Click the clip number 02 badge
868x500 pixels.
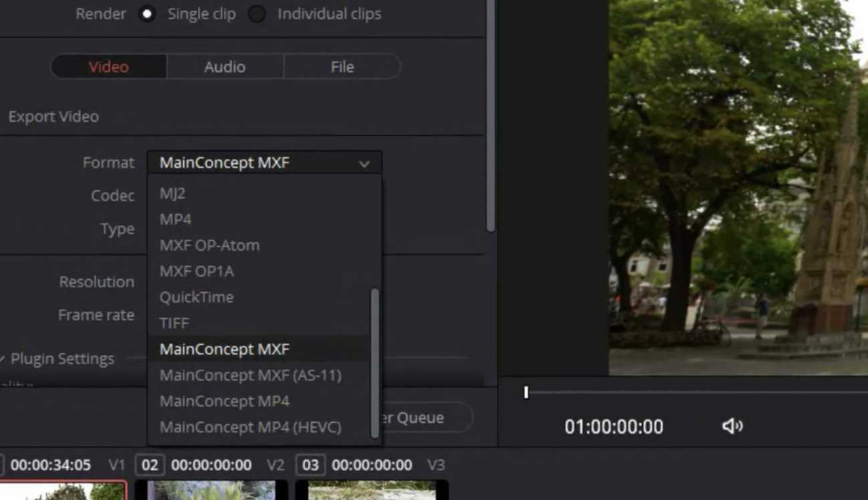click(x=150, y=465)
